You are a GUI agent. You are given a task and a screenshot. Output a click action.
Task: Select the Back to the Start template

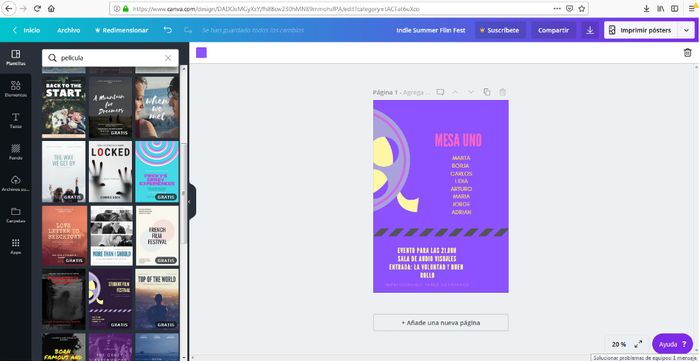[64, 107]
